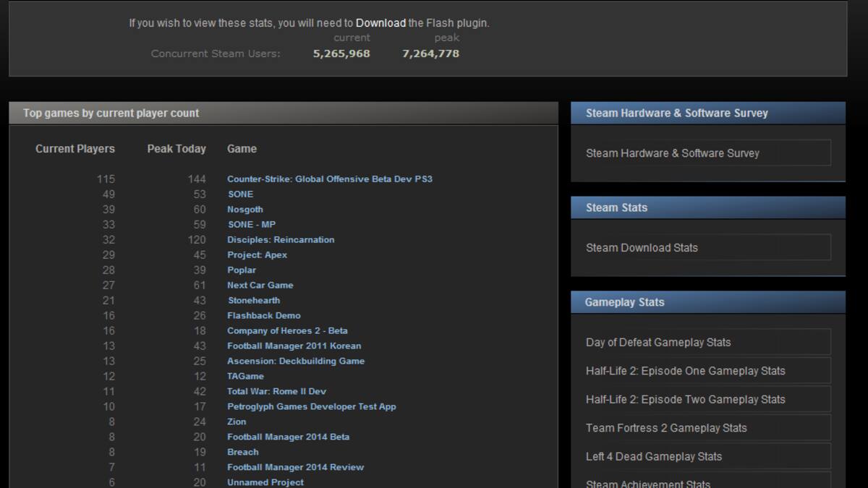Click peak today value 61 for Next Car Game
The height and width of the screenshot is (488, 868).
(200, 285)
